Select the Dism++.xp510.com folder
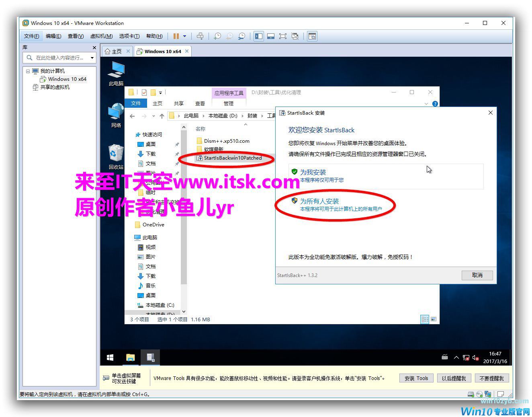The width and height of the screenshot is (532, 417). coord(227,141)
